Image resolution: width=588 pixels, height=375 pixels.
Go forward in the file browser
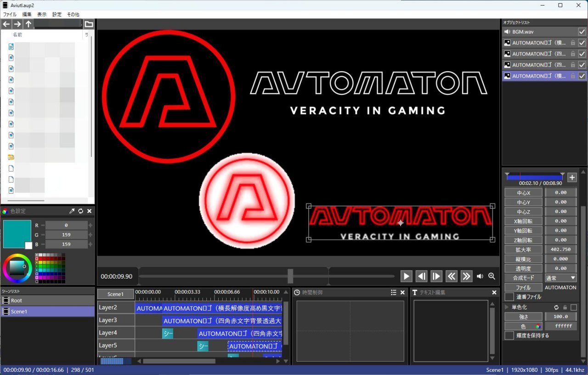[x=17, y=24]
